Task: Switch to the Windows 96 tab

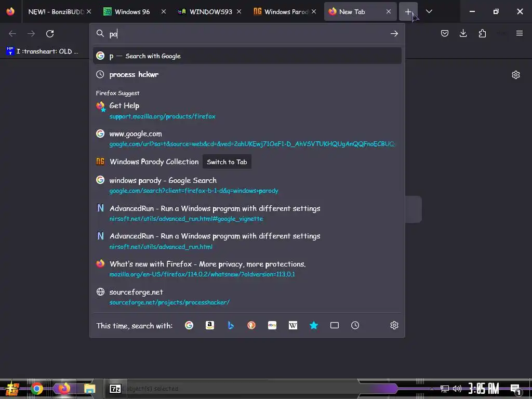Action: [x=132, y=11]
